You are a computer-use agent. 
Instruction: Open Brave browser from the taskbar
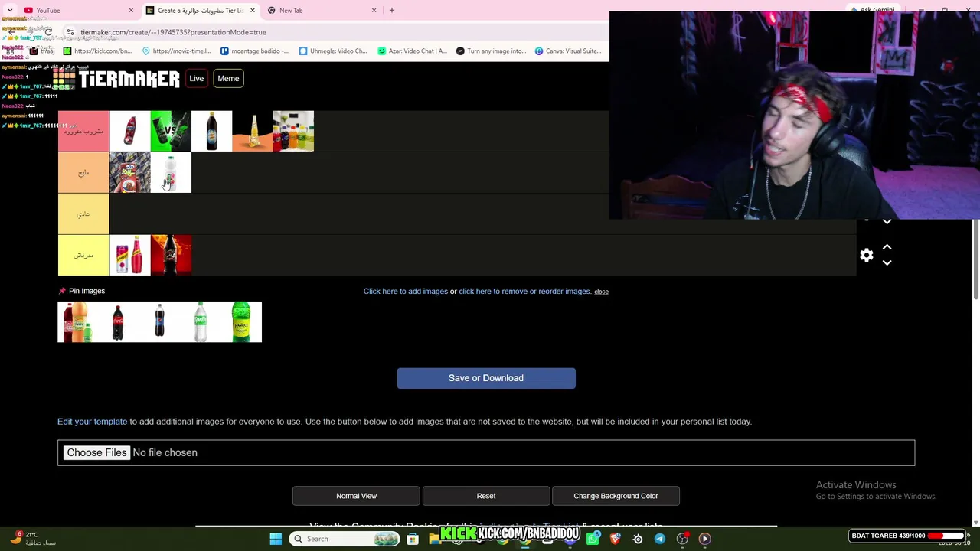[x=615, y=539]
